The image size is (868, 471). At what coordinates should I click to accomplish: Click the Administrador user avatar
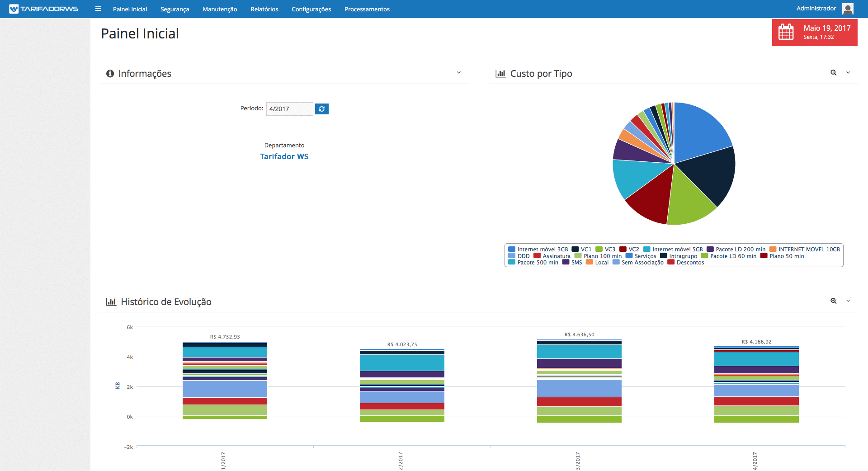(848, 9)
